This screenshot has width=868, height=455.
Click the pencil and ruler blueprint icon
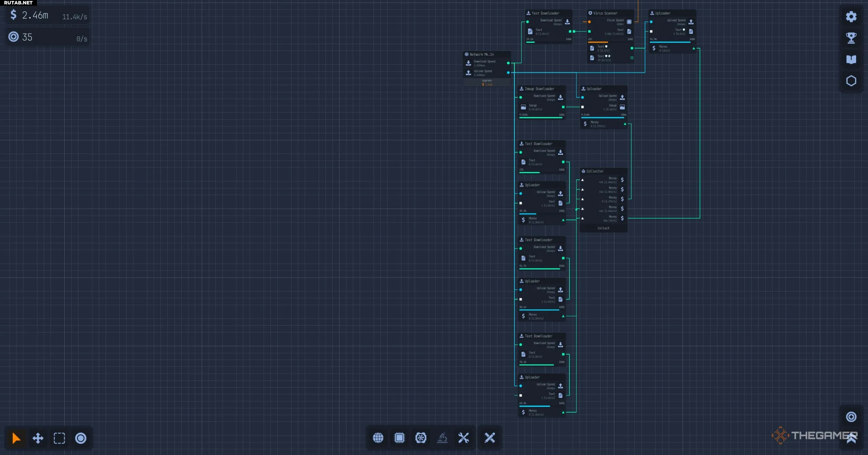point(490,438)
